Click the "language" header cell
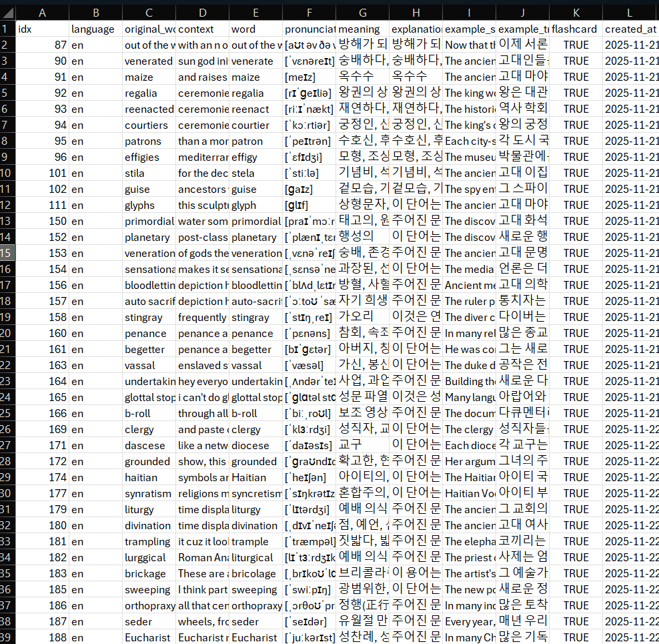The width and height of the screenshot is (659, 644). point(95,29)
